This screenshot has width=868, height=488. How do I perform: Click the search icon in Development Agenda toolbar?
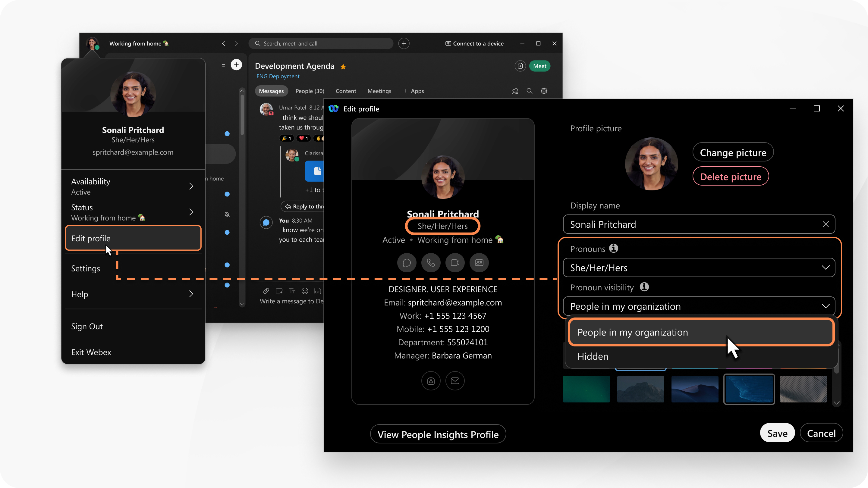pyautogui.click(x=529, y=91)
